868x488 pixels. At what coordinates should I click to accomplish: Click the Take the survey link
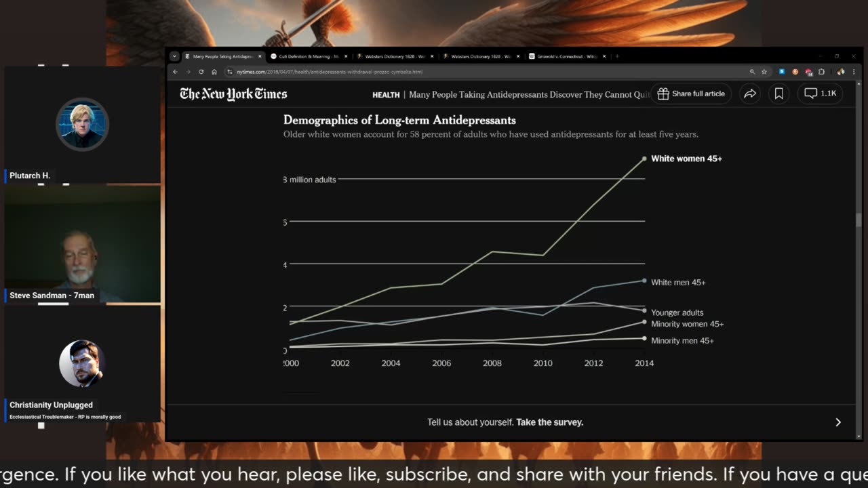point(550,422)
